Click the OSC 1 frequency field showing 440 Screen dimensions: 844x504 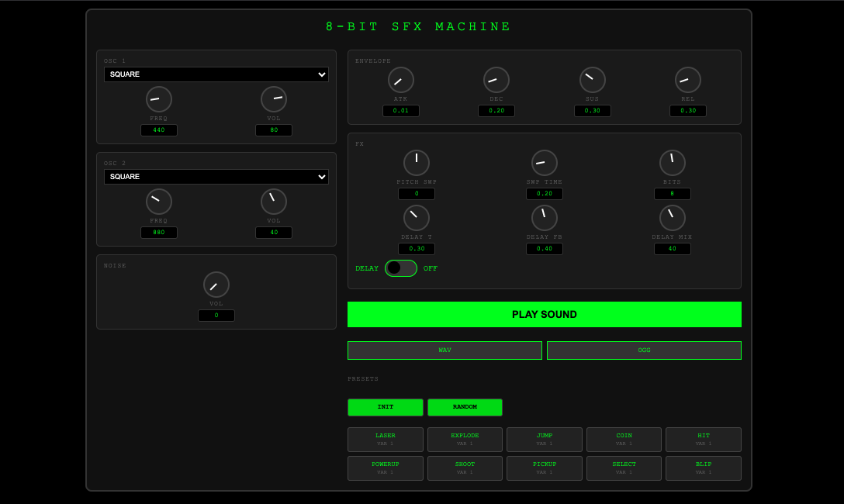pyautogui.click(x=159, y=130)
